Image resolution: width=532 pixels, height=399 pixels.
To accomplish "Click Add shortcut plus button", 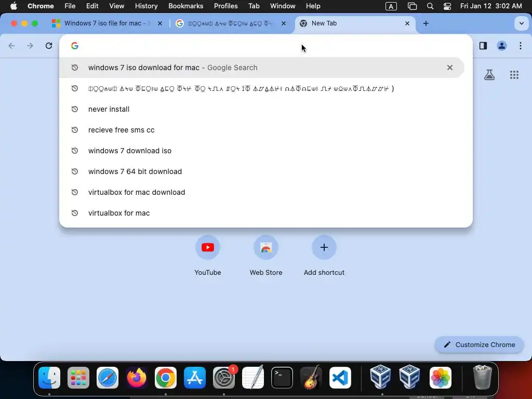I will click(324, 247).
